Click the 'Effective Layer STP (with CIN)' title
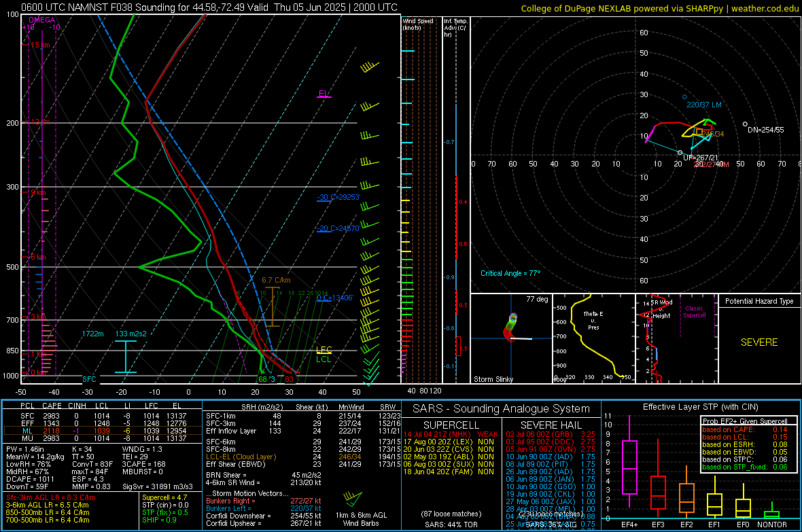Image resolution: width=802 pixels, height=532 pixels. pyautogui.click(x=700, y=407)
